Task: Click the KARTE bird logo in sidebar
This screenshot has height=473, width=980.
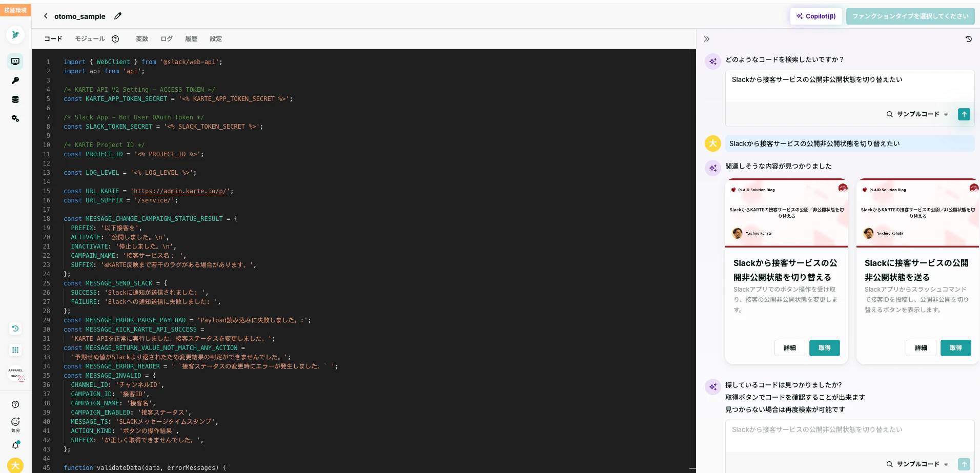Action: 15,35
